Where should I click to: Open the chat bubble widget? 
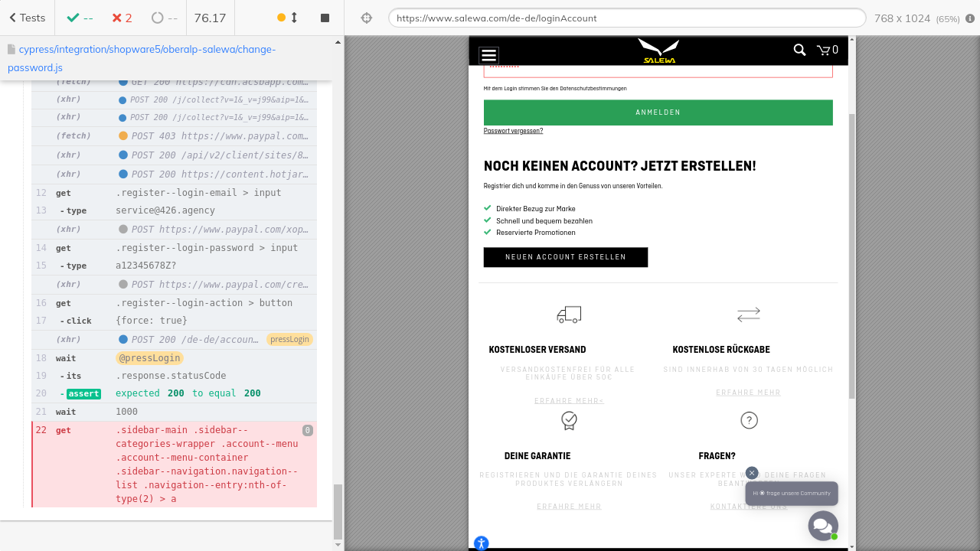(822, 526)
